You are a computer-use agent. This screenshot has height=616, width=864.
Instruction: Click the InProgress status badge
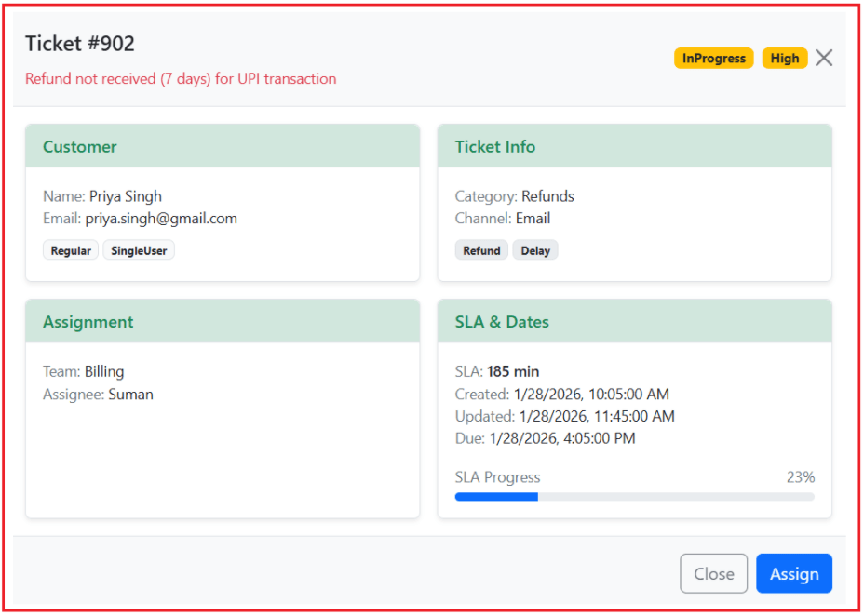[713, 59]
